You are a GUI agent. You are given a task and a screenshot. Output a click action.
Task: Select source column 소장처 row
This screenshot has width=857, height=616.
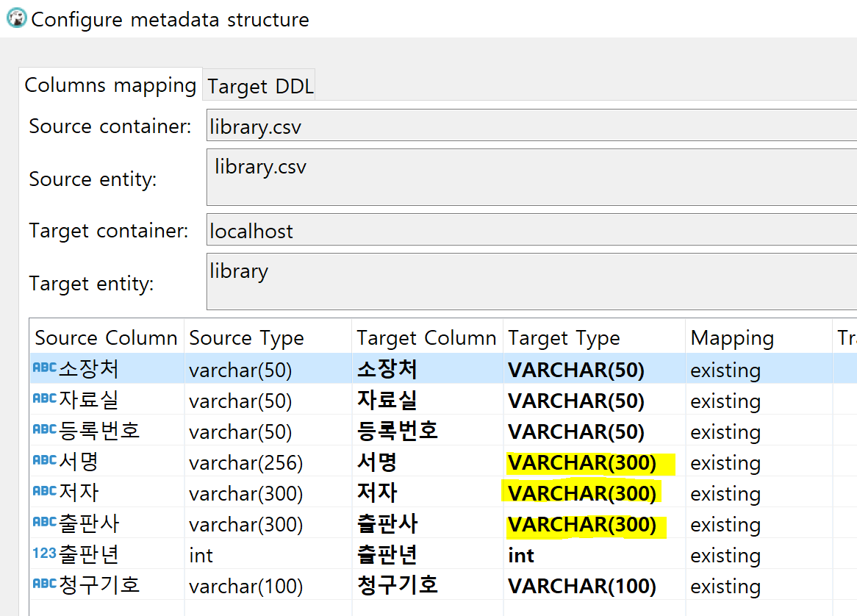coord(88,368)
